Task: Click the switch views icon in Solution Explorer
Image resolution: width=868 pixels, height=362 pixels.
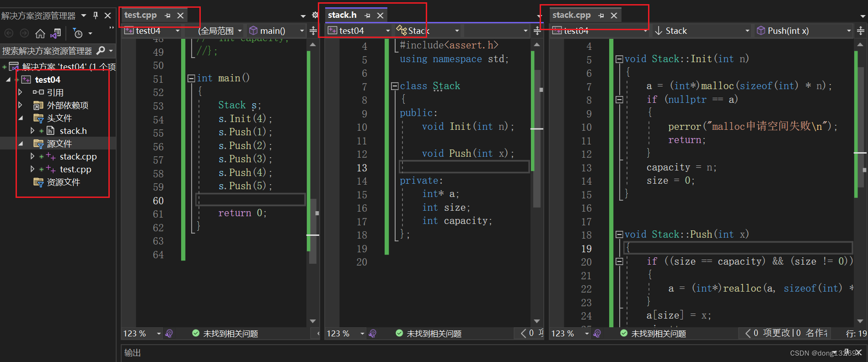Action: [x=56, y=33]
